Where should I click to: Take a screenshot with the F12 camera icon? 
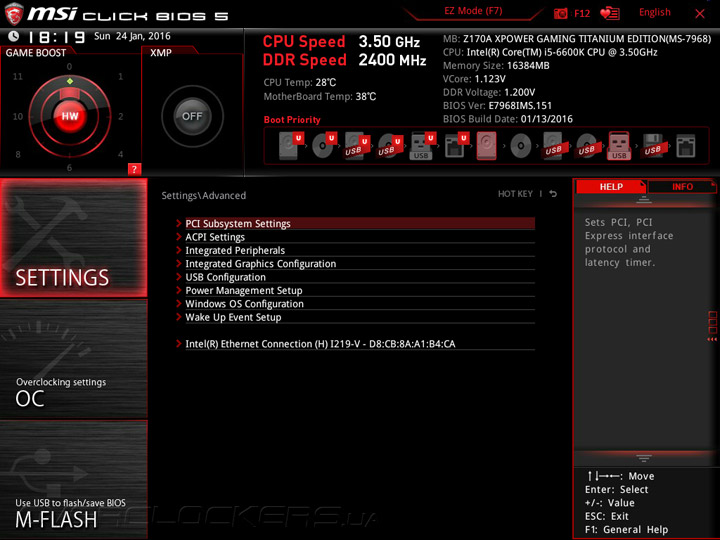tap(561, 13)
